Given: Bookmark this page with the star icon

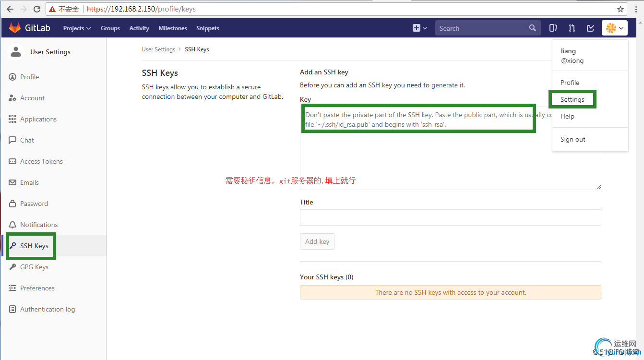Looking at the screenshot, I should pos(620,9).
